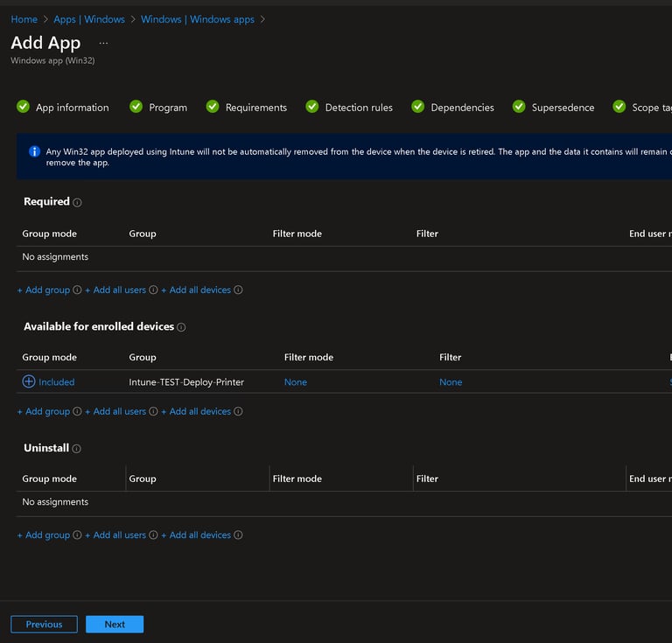Add all devices under Required section
This screenshot has height=643, width=672.
(x=196, y=290)
